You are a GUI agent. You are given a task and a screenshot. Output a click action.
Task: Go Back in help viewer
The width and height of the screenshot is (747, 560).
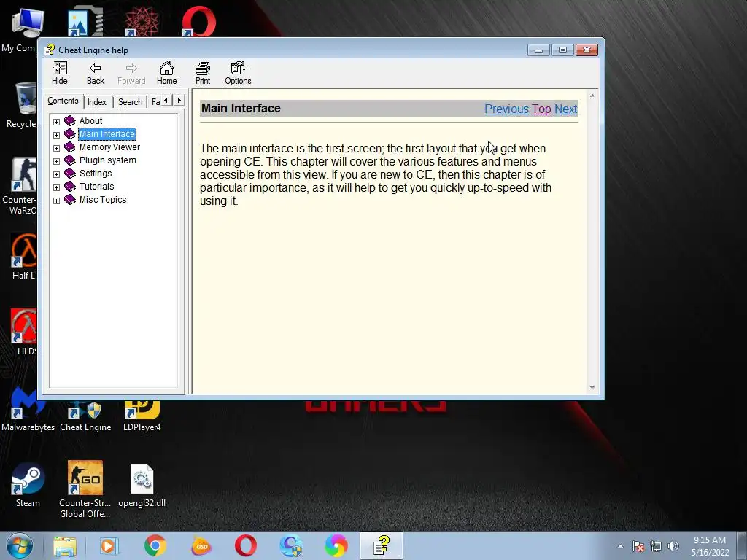[96, 74]
